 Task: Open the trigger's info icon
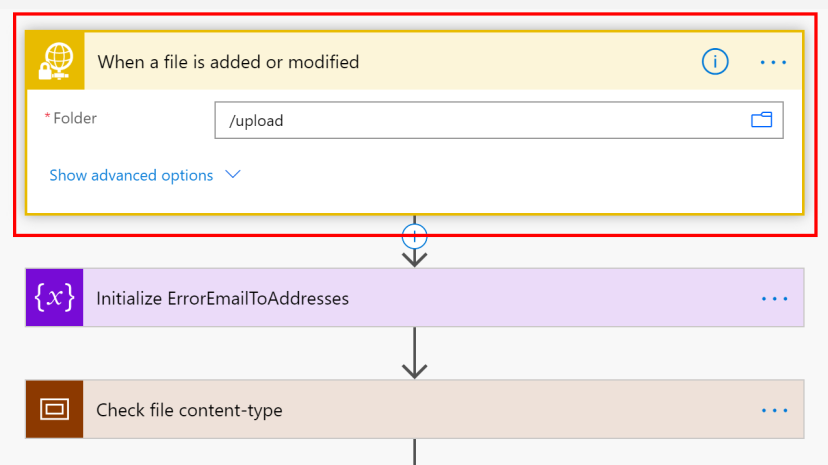click(x=715, y=62)
